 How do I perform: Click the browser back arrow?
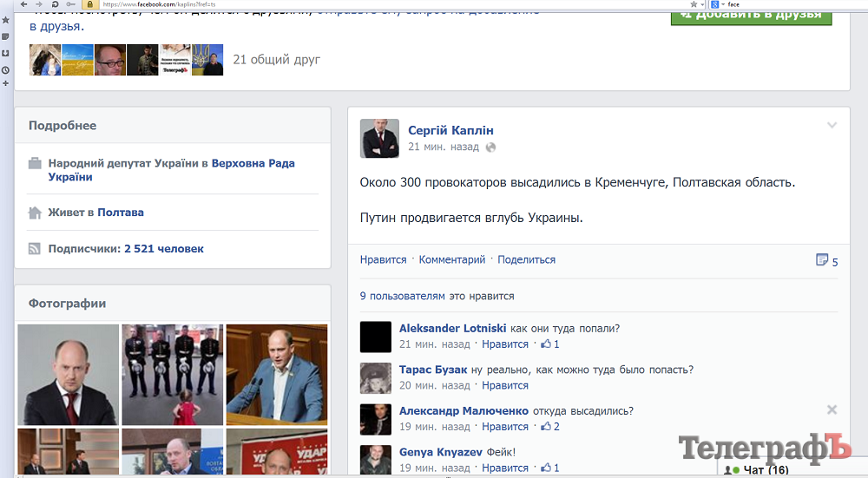point(23,4)
